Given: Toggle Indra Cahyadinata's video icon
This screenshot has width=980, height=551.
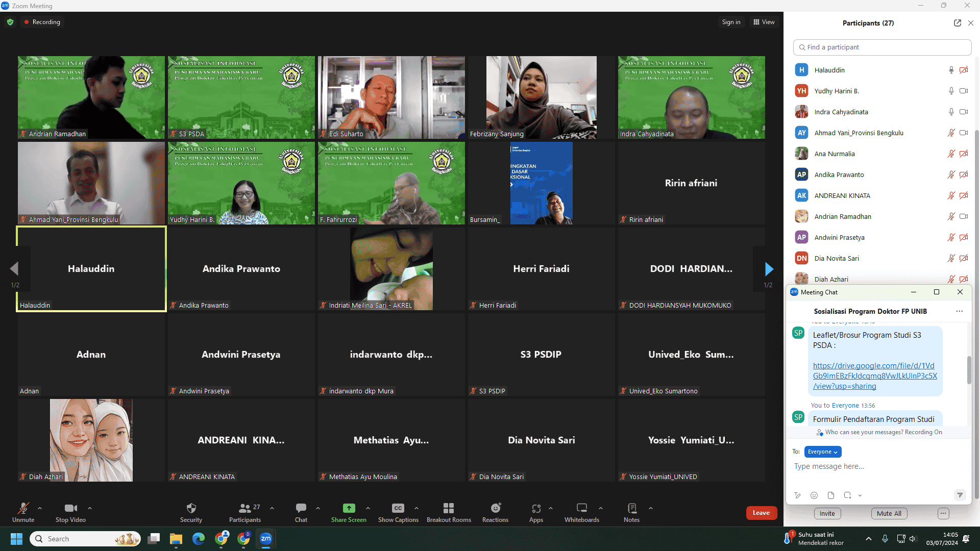Looking at the screenshot, I should click(x=964, y=112).
